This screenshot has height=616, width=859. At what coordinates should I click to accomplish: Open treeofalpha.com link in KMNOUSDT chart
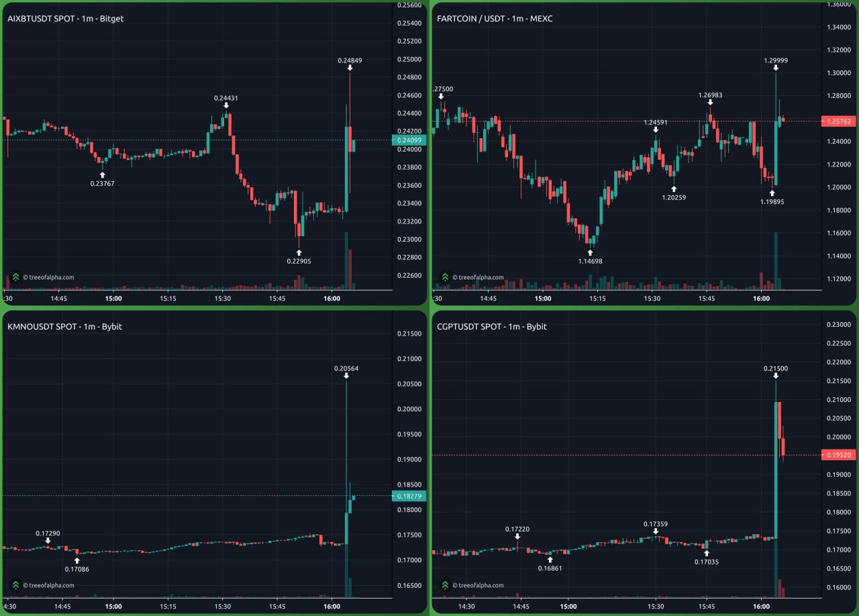pos(48,585)
